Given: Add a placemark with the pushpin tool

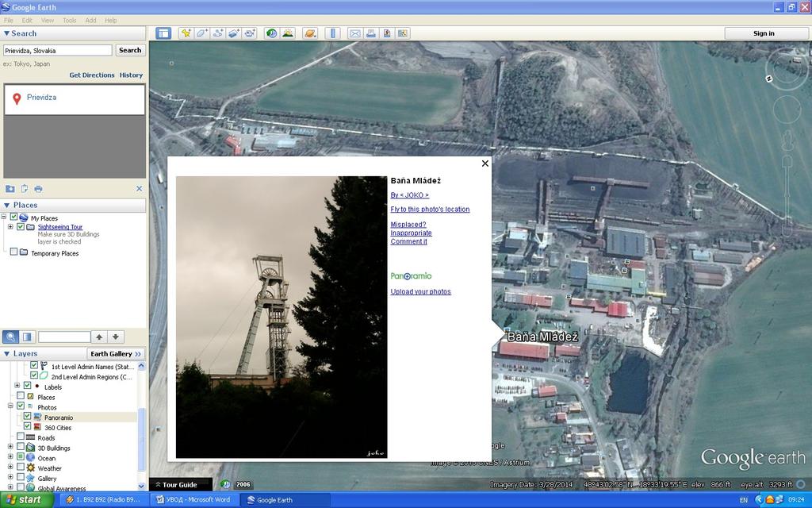Looking at the screenshot, I should (186, 33).
